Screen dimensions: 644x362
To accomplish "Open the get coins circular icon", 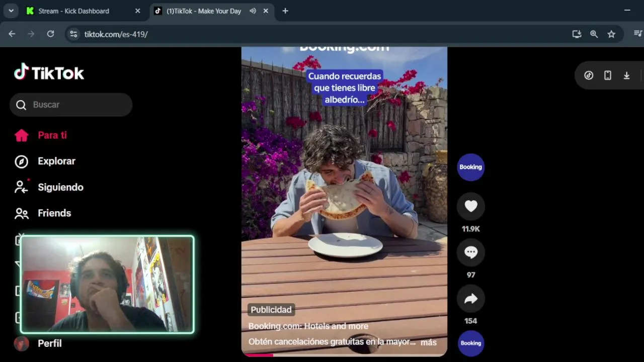I will click(589, 75).
